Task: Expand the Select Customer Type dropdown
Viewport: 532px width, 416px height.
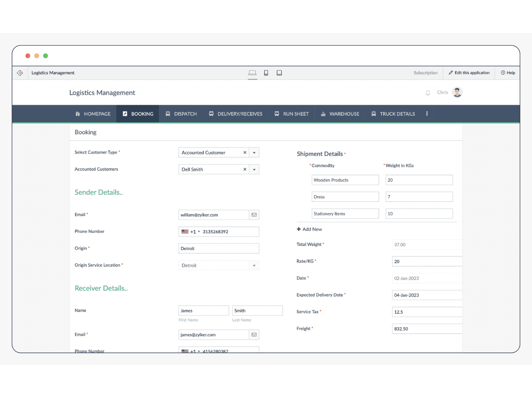Action: (254, 153)
